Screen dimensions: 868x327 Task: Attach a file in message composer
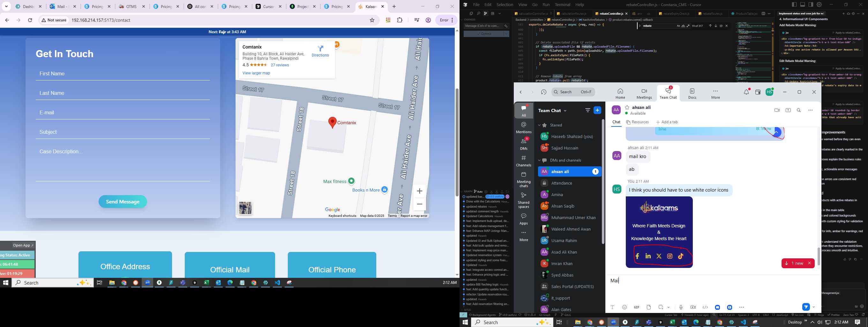click(x=649, y=307)
